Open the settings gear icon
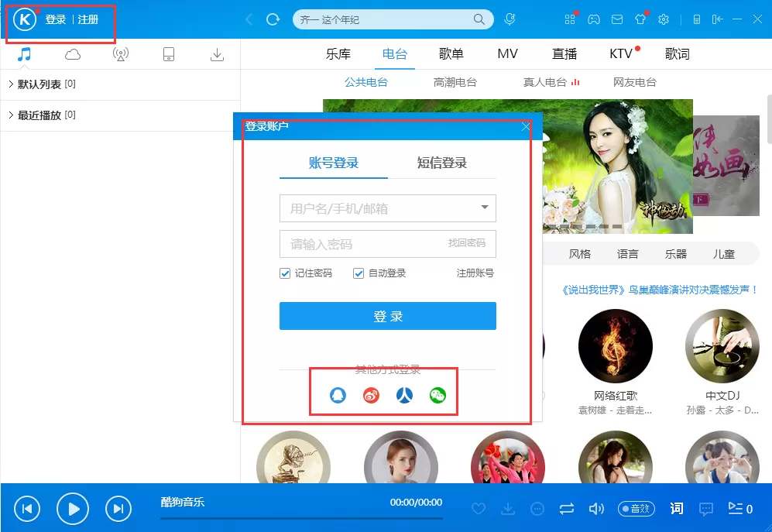772x532 pixels. pyautogui.click(x=664, y=19)
